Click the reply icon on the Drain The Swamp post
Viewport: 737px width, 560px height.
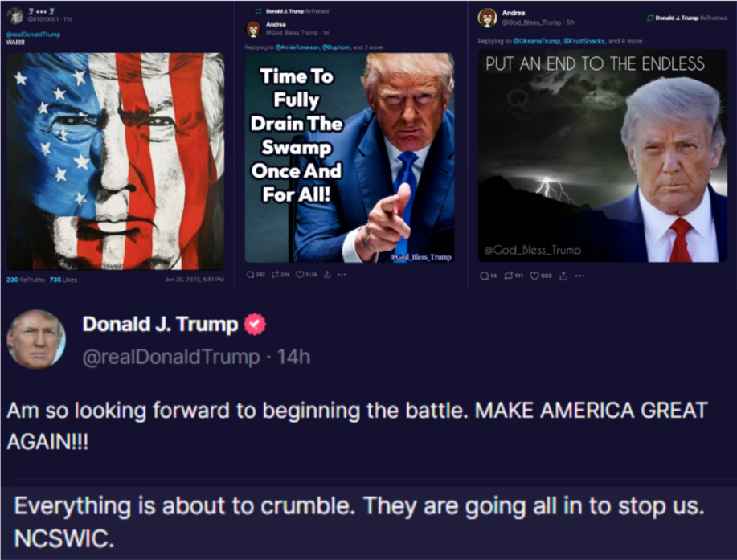coord(251,274)
